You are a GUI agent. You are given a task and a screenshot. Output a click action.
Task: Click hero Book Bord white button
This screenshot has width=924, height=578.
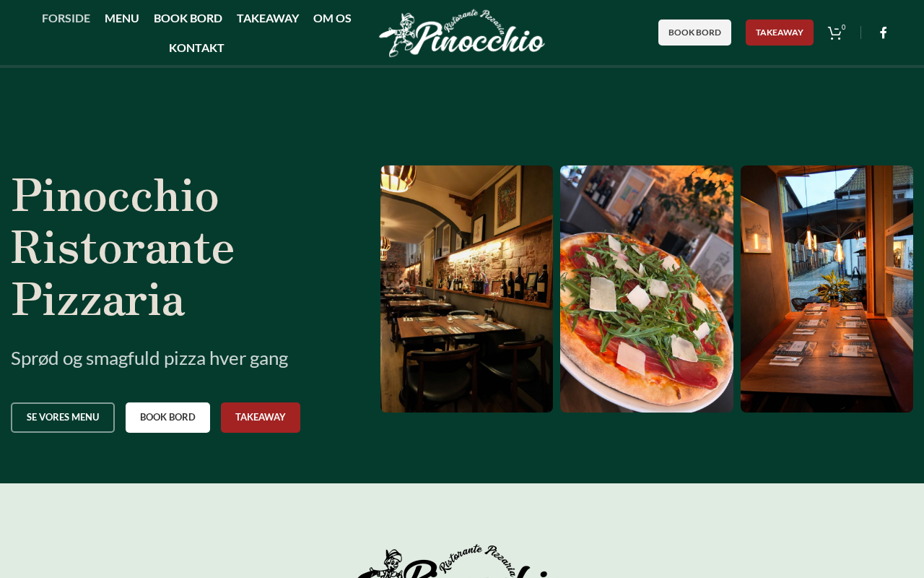point(167,418)
